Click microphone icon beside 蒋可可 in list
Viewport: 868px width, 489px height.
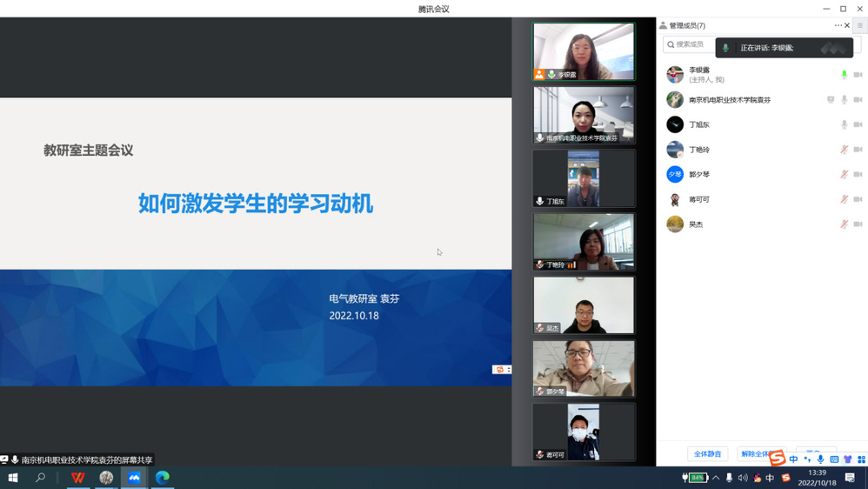(844, 199)
